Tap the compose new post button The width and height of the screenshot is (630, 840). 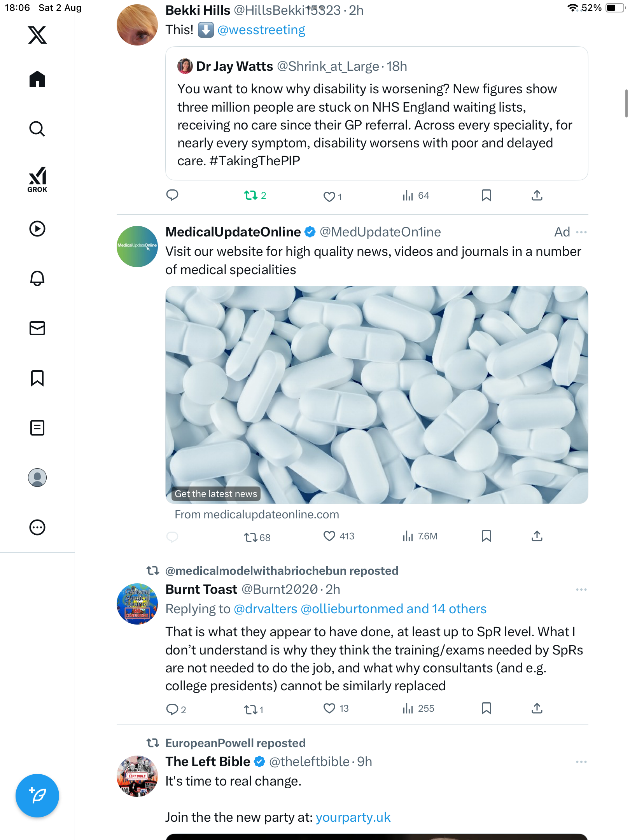click(x=37, y=796)
